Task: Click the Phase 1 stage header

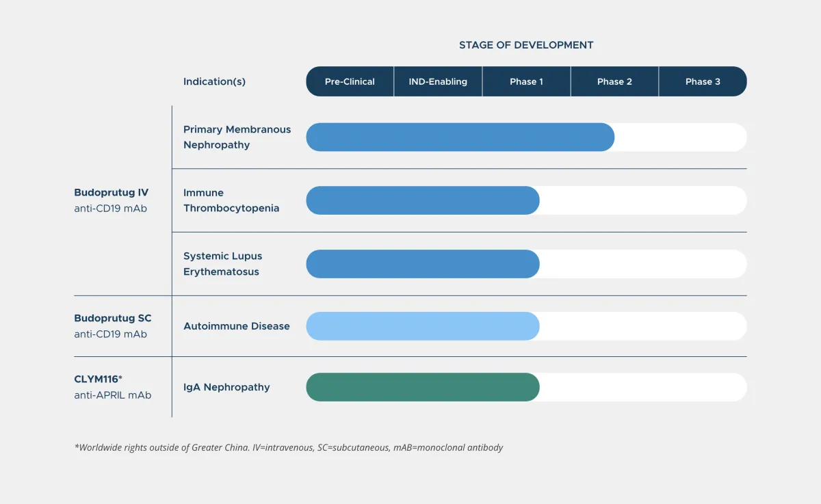Action: pos(526,81)
